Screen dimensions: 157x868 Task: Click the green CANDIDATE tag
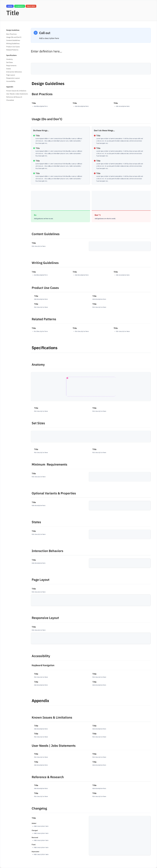click(19, 6)
